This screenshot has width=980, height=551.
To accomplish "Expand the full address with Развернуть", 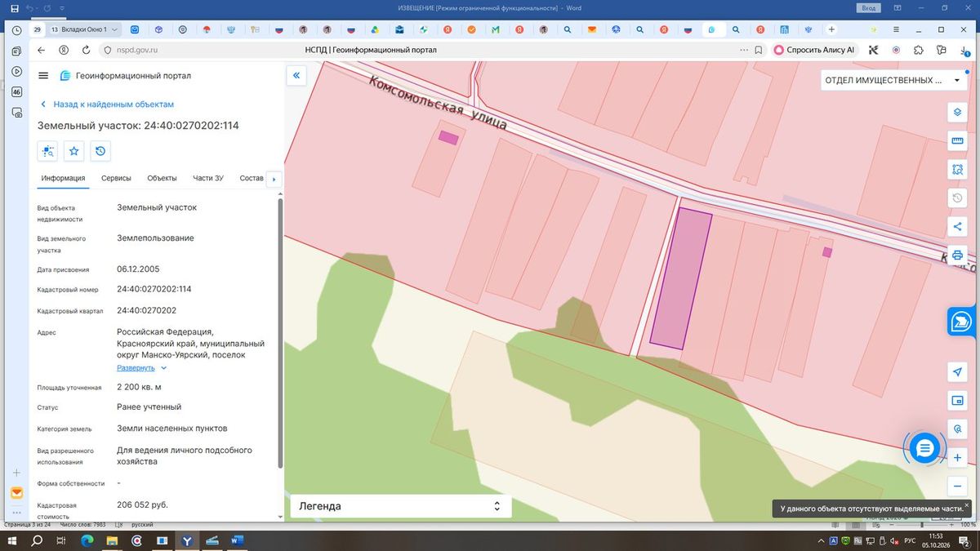I will [x=141, y=368].
